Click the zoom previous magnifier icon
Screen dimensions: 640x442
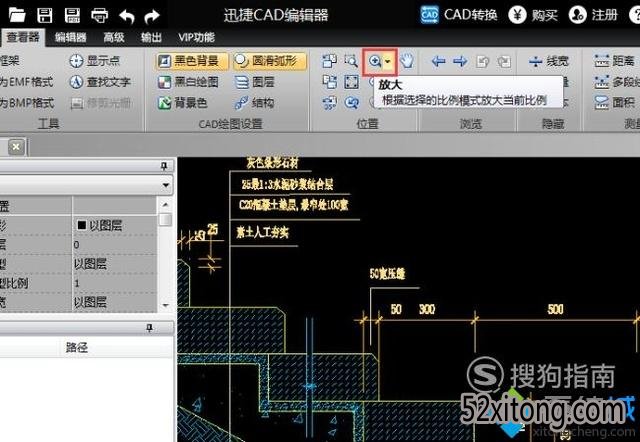(351, 102)
